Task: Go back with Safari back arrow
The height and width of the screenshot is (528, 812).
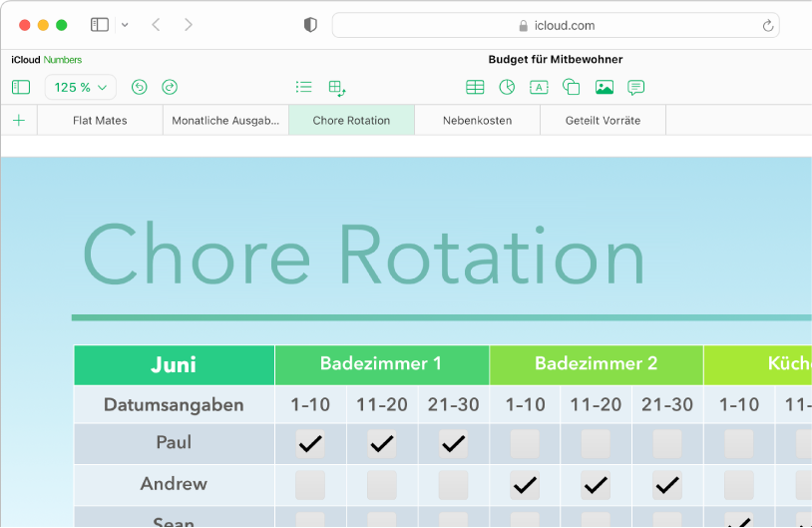Action: click(x=156, y=25)
